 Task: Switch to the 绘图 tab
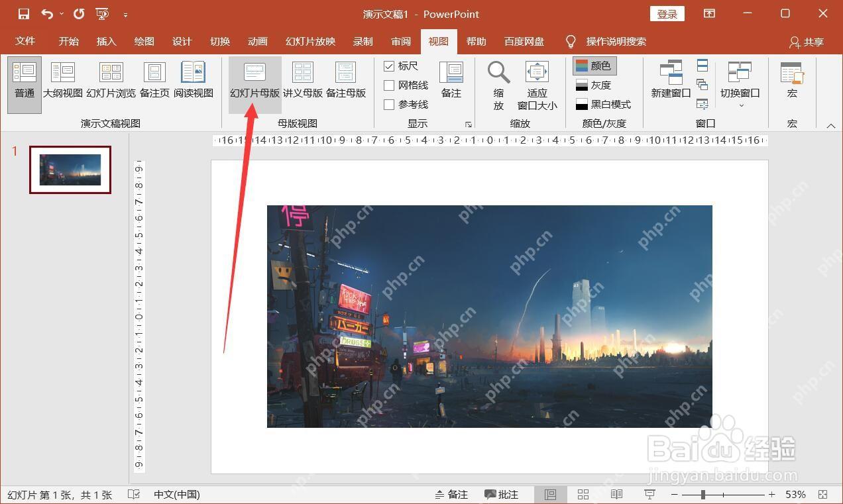pyautogui.click(x=144, y=41)
